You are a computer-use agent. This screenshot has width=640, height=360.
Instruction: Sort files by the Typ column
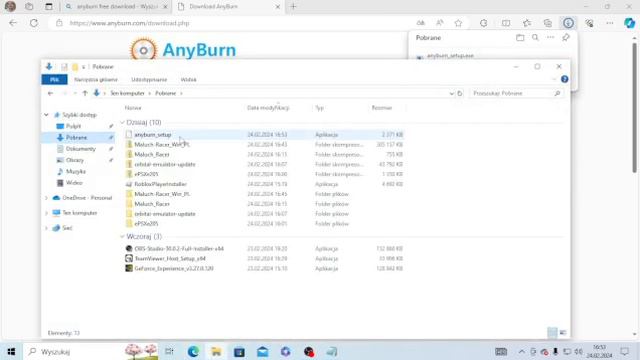pos(319,108)
